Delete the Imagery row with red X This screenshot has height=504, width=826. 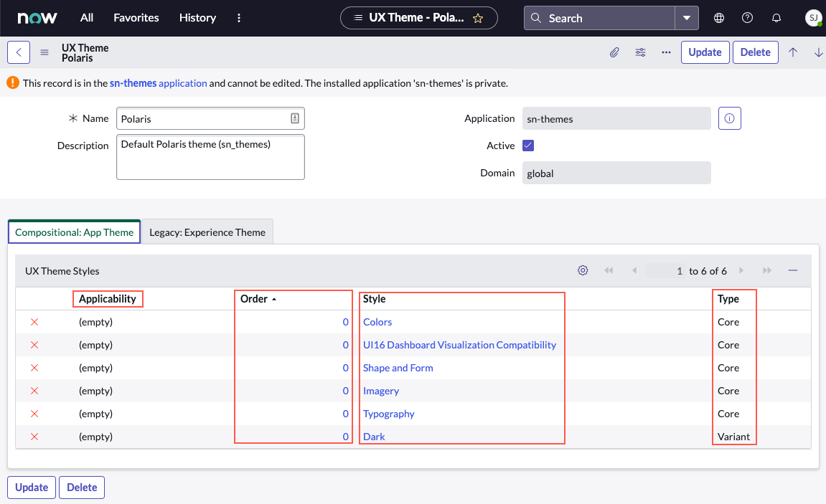34,391
